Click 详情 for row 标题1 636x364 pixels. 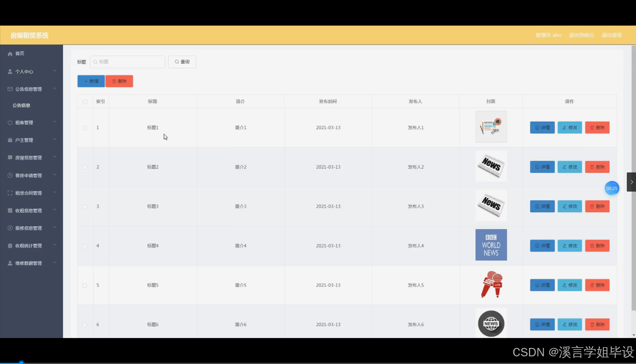(x=543, y=128)
